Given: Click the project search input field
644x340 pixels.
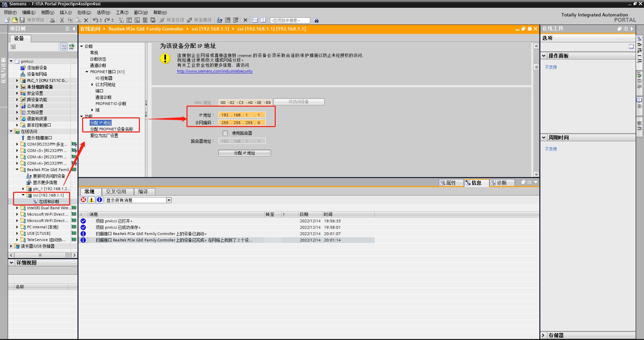Looking at the screenshot, I should pos(290,20).
